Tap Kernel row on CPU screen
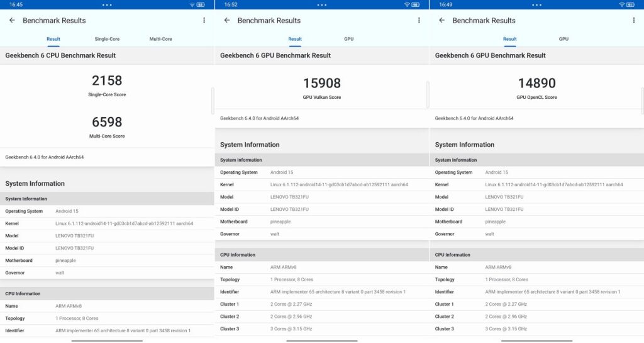This screenshot has width=644, height=343. (107, 223)
